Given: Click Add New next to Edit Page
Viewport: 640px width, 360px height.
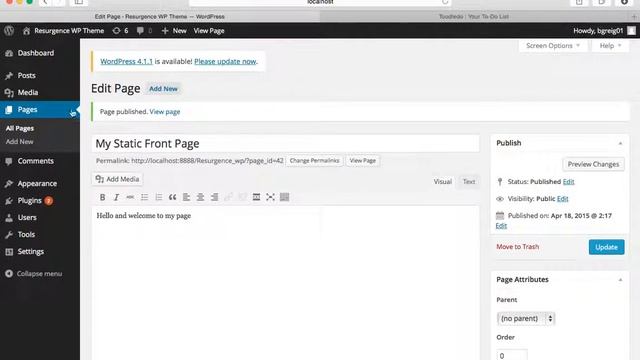Looking at the screenshot, I should (x=163, y=89).
